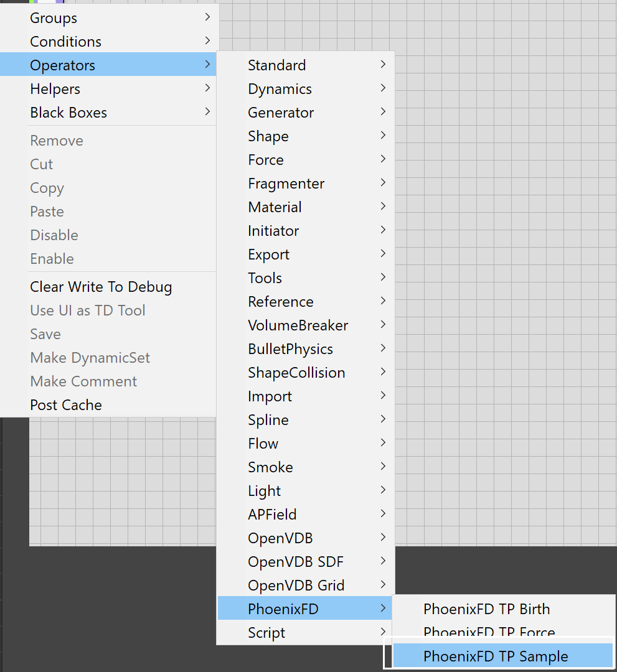Expand the Initiator operators submenu

tap(305, 231)
